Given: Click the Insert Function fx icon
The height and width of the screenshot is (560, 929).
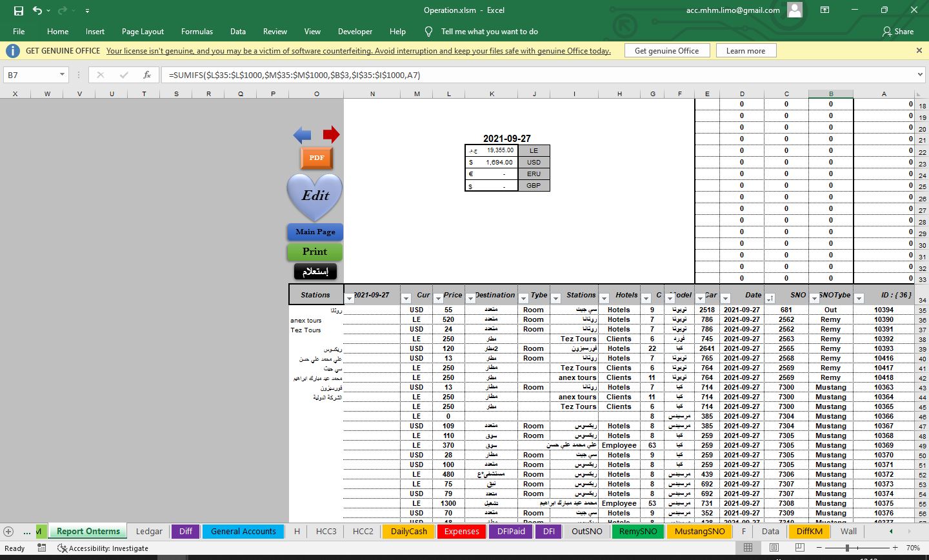Looking at the screenshot, I should [147, 75].
